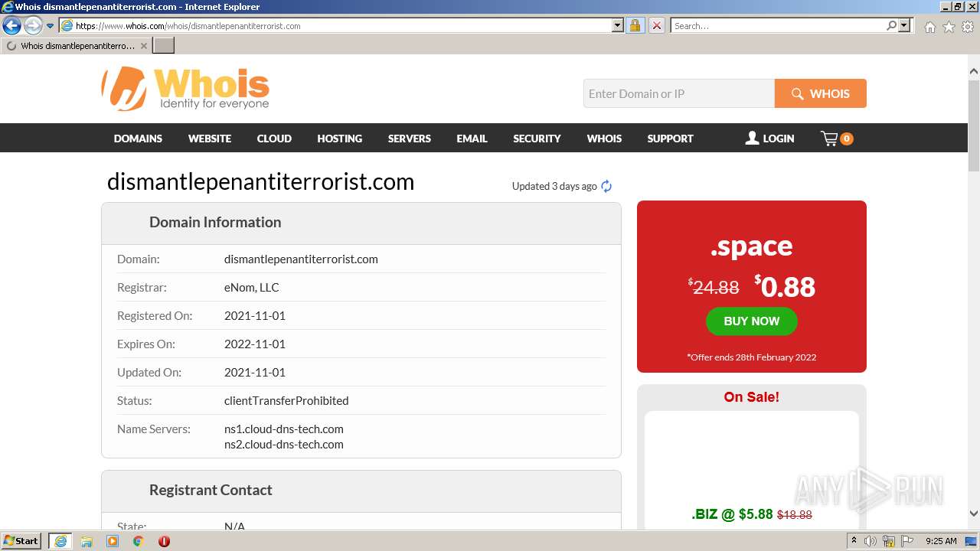This screenshot has width=980, height=551.
Task: Open the SUPPORT menu
Action: pyautogui.click(x=670, y=139)
